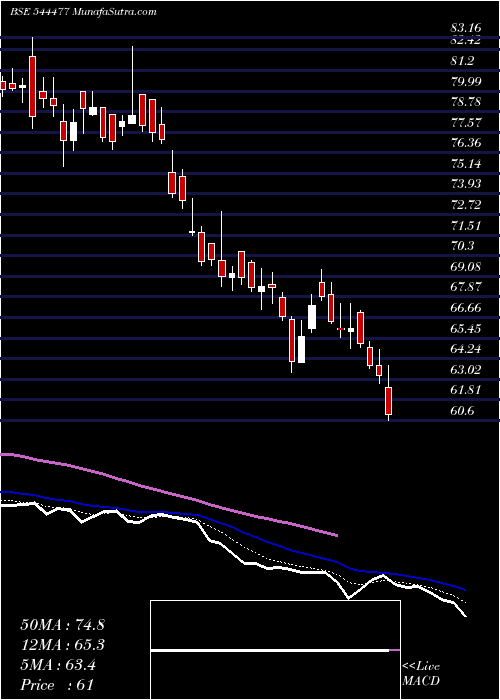
Task: Click the 60.6 price level label
Action: click(462, 410)
